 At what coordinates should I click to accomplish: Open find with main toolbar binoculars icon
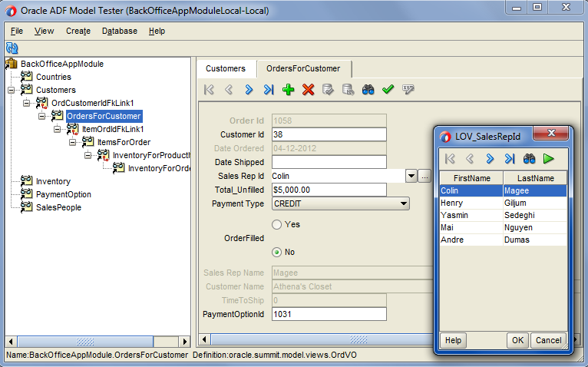[x=368, y=90]
